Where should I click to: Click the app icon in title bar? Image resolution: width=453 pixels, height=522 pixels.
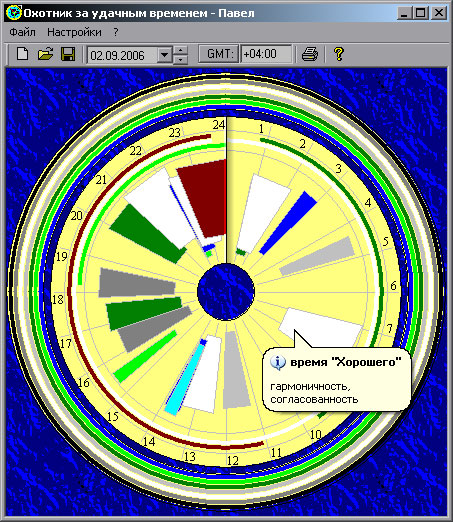14,13
